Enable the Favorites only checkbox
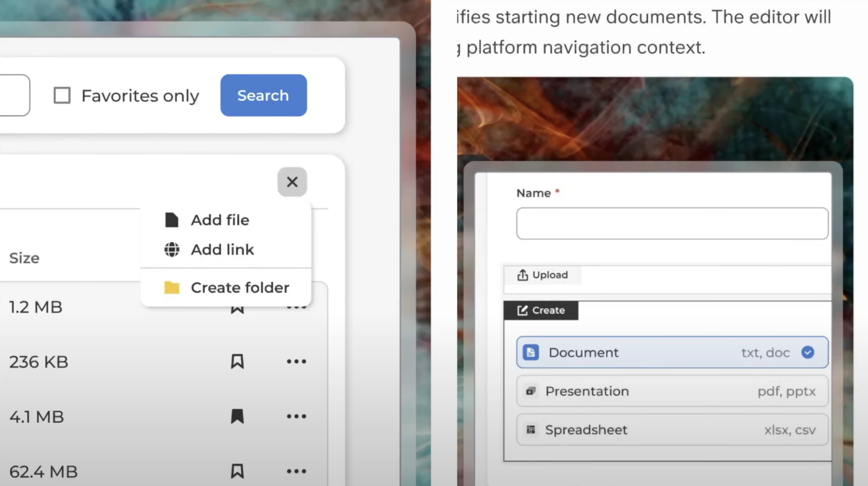This screenshot has width=868, height=486. click(62, 96)
